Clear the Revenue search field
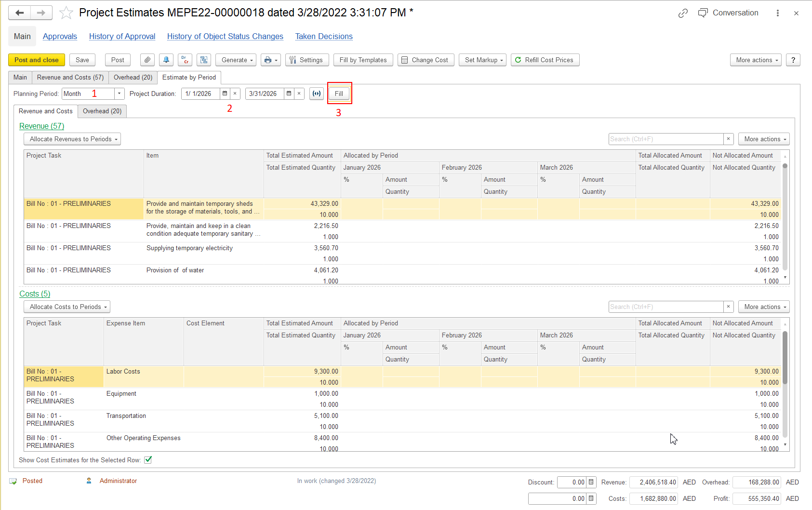 pos(728,139)
